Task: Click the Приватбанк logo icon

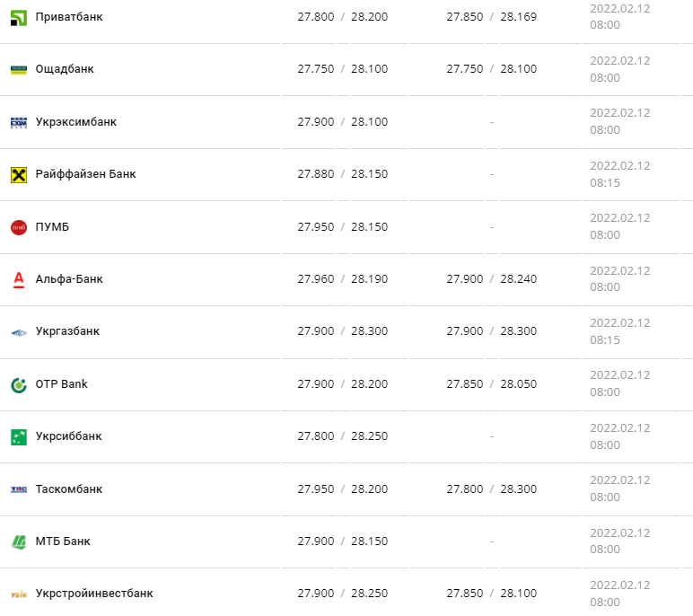Action: [19, 17]
